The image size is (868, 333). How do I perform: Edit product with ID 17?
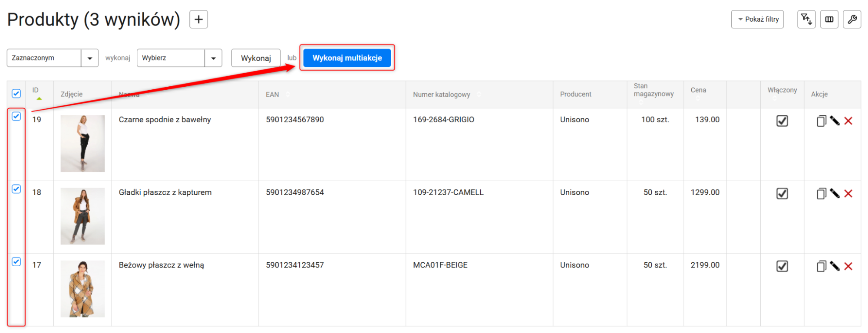click(834, 266)
